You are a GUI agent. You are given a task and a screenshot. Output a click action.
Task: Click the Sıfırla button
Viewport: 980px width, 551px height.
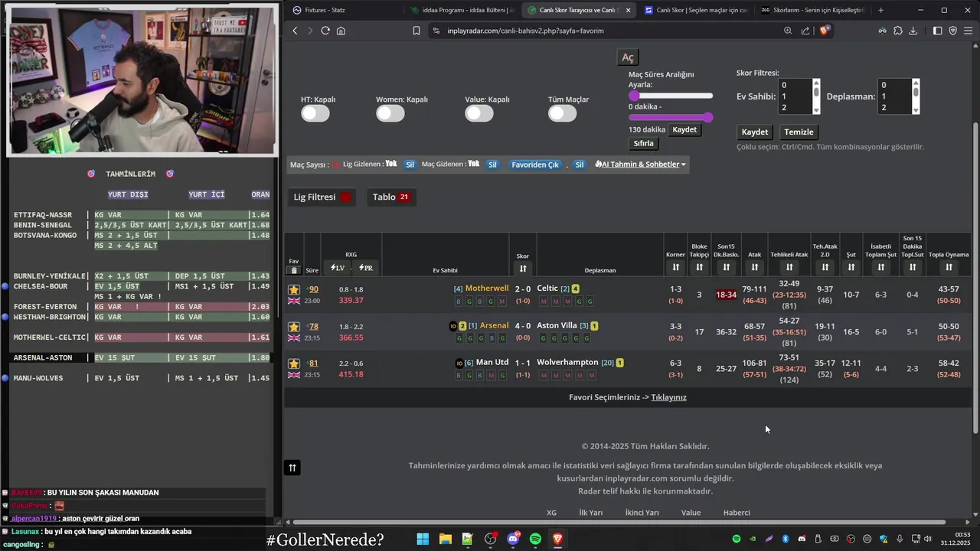click(644, 144)
